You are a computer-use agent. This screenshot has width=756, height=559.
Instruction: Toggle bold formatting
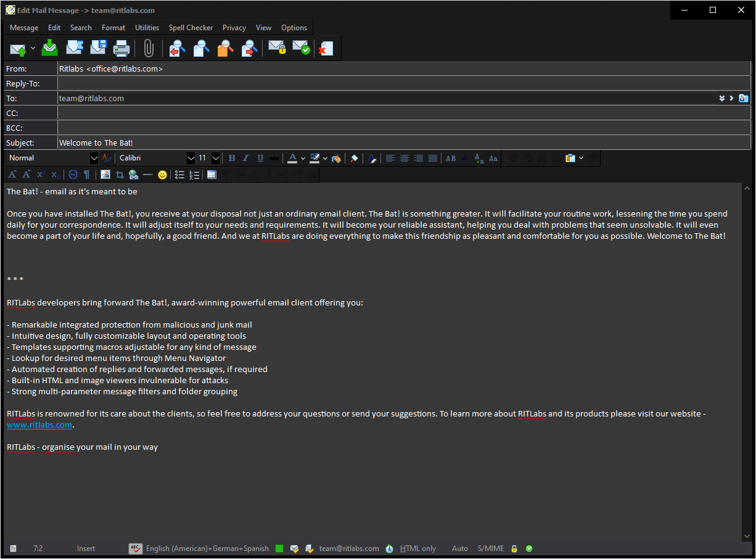pyautogui.click(x=232, y=159)
